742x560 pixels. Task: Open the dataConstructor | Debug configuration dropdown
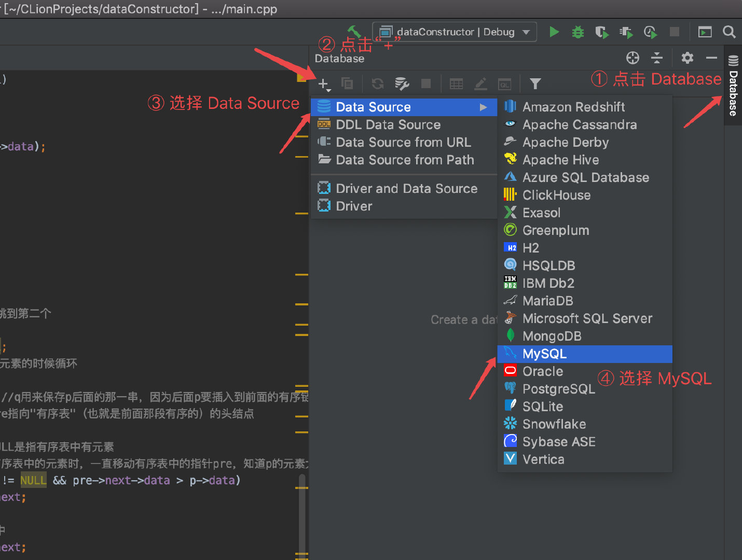coord(455,32)
